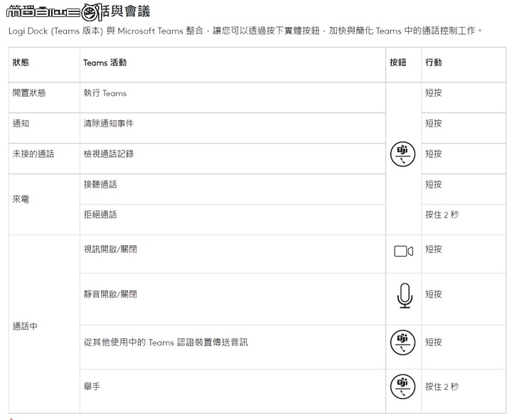The image size is (512, 420).
Task: Click 短按 in the 靜音開啟/關閉 row
Action: [433, 294]
